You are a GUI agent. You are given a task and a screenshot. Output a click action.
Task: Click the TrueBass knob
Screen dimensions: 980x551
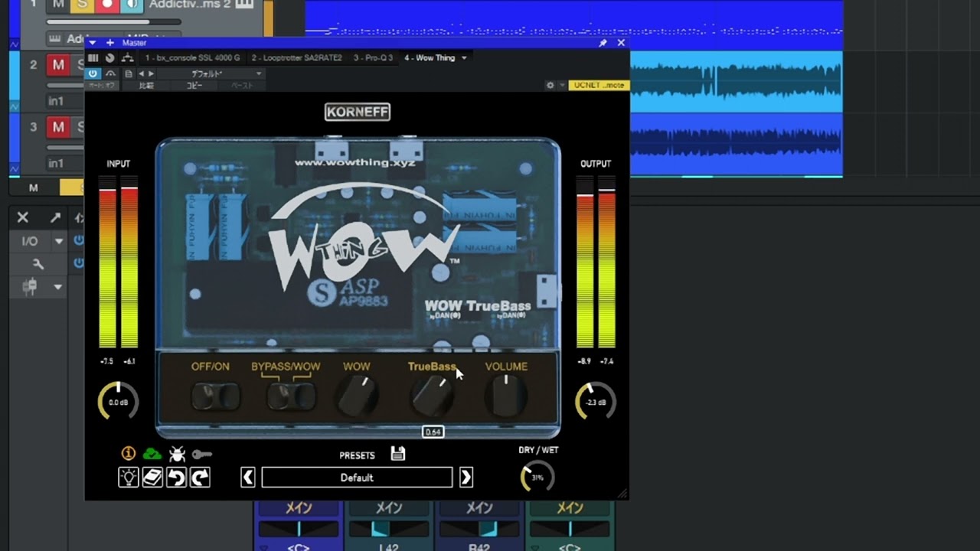coord(433,396)
